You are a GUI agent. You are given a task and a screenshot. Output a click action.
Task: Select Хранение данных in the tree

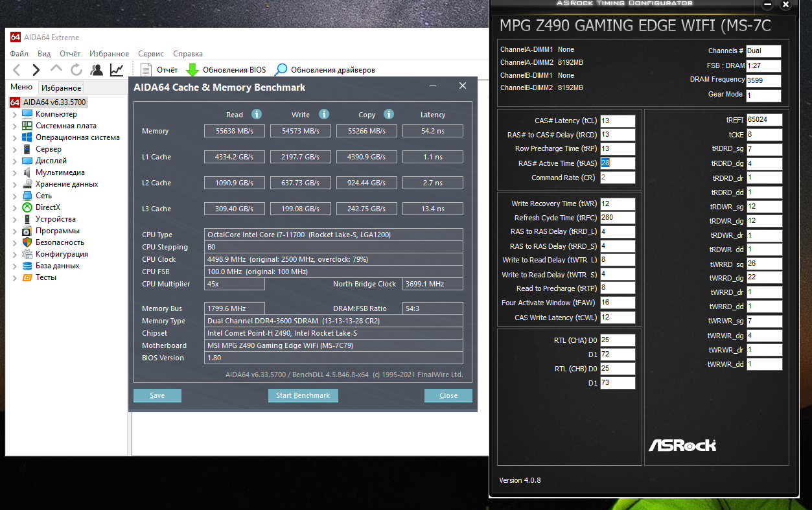pyautogui.click(x=67, y=184)
